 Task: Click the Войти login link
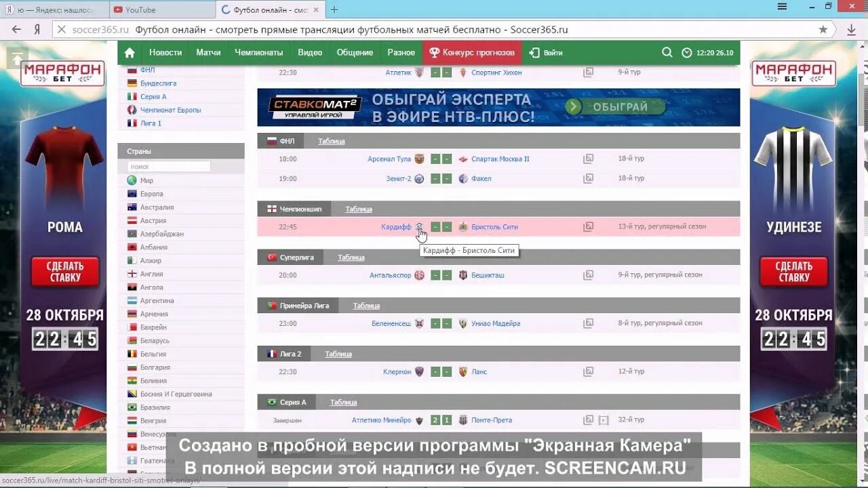tap(553, 53)
